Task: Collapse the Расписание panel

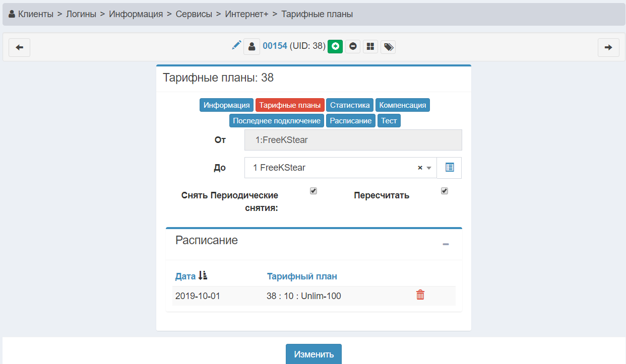Action: [446, 244]
